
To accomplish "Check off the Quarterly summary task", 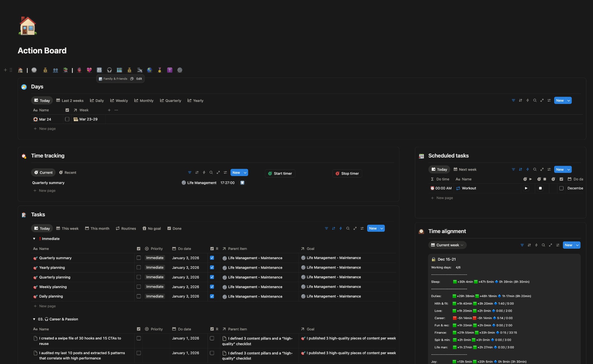I will pos(139,258).
